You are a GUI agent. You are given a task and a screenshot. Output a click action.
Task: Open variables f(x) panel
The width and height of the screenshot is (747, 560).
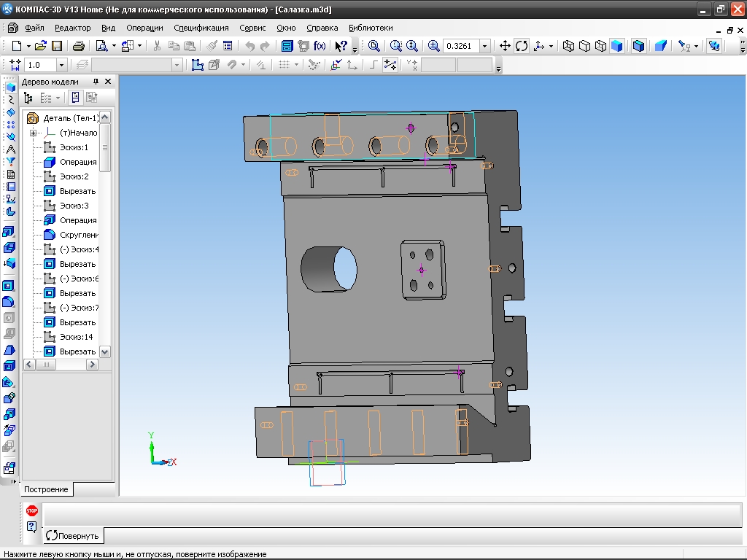[320, 46]
